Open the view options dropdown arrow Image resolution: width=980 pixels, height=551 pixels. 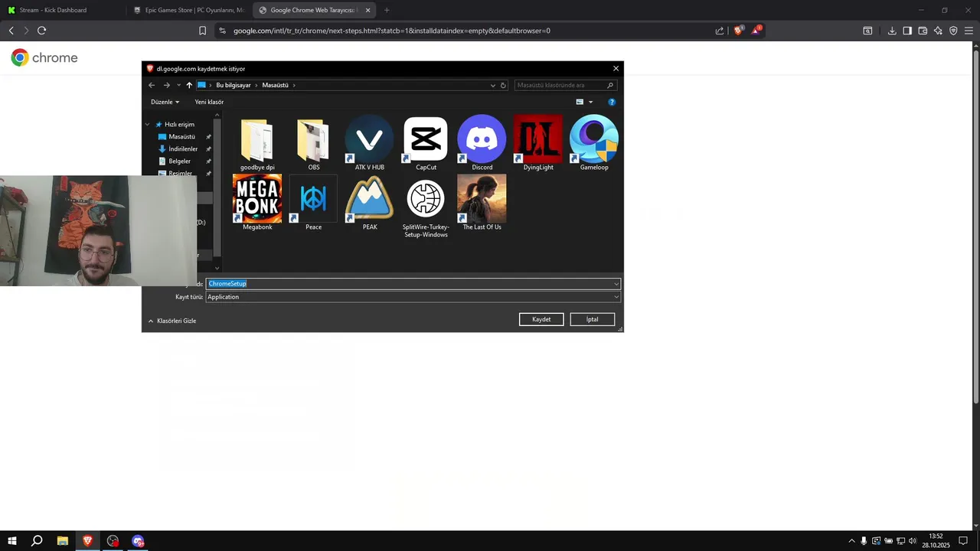click(x=590, y=102)
